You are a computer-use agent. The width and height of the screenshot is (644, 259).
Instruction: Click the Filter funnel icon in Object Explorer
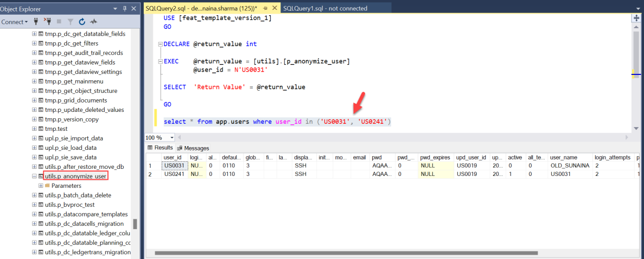(70, 21)
